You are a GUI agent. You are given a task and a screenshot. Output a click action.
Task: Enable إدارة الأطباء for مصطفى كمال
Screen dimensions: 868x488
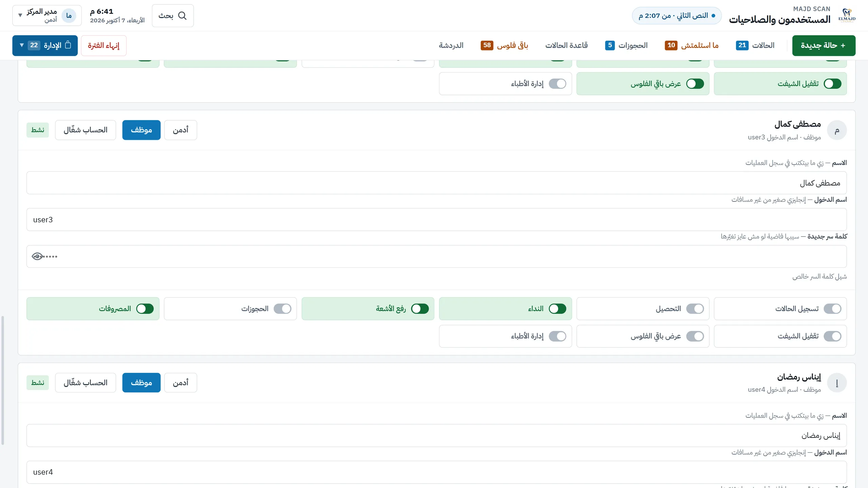pos(557,336)
